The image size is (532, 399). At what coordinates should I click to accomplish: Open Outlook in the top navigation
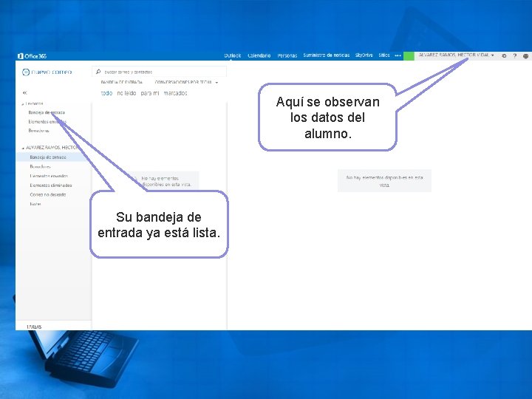click(x=233, y=55)
